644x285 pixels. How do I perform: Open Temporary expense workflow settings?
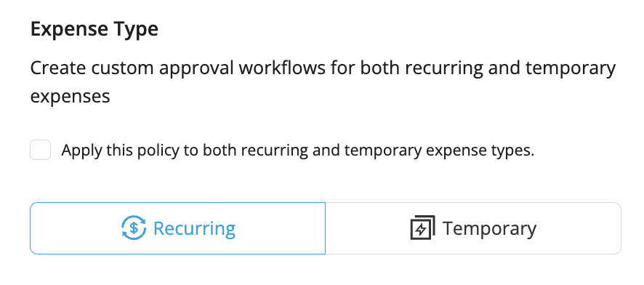click(x=473, y=228)
